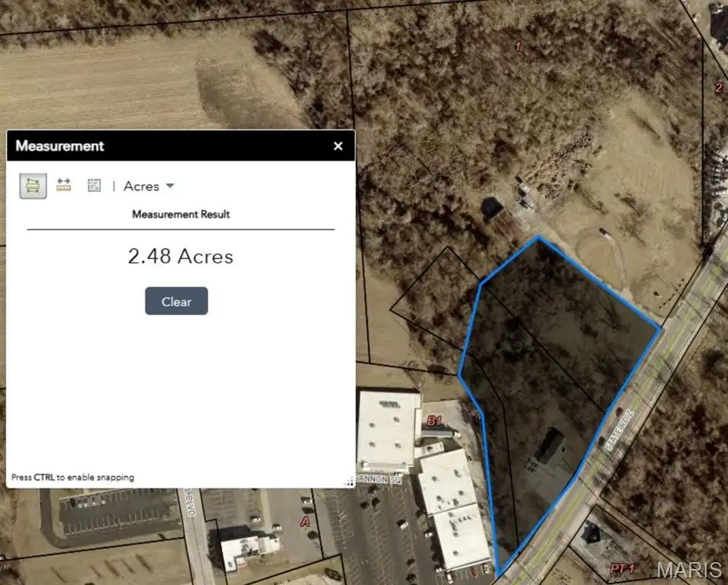Click the Measurement title bar
The height and width of the screenshot is (585, 728).
180,145
